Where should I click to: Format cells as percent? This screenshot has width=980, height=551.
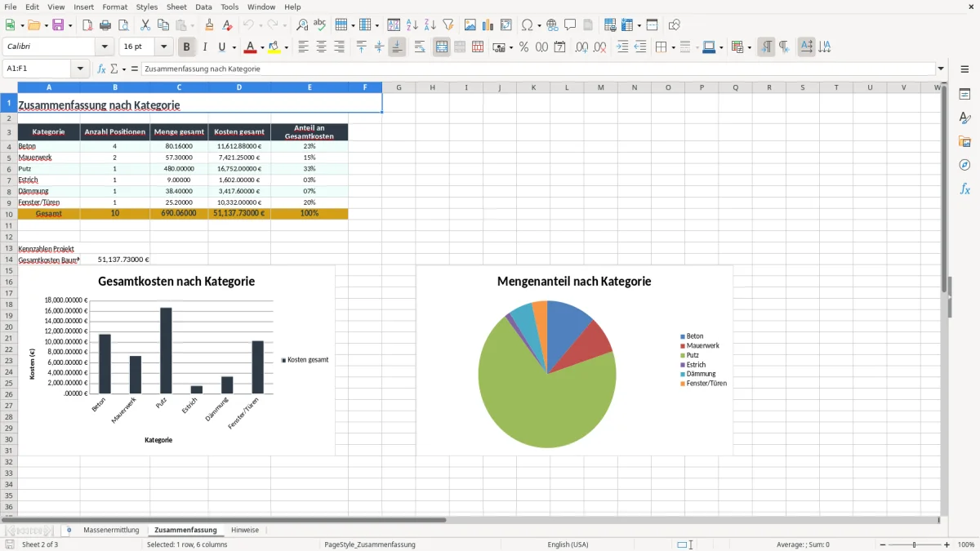[x=524, y=47]
